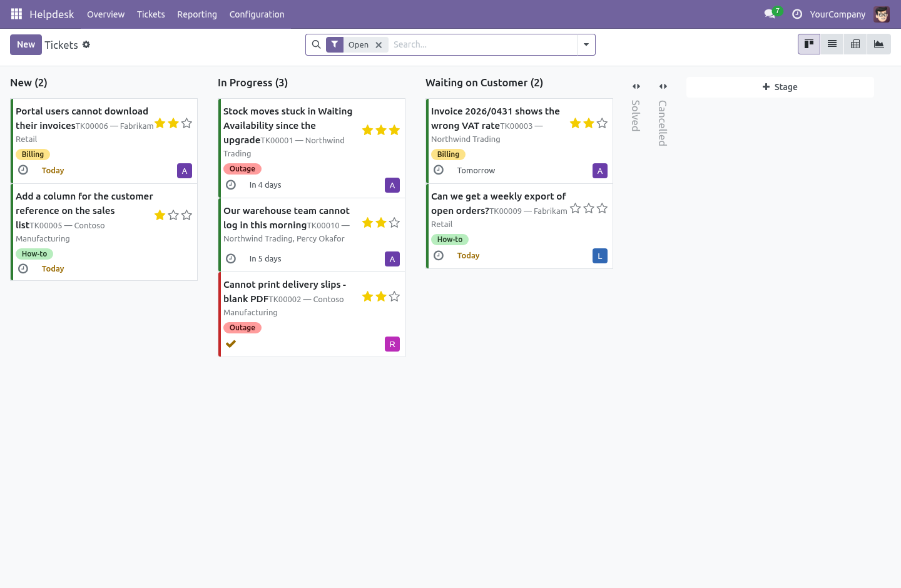Image resolution: width=901 pixels, height=588 pixels.
Task: Set first priority star on Add a column ticket
Action: 160,215
